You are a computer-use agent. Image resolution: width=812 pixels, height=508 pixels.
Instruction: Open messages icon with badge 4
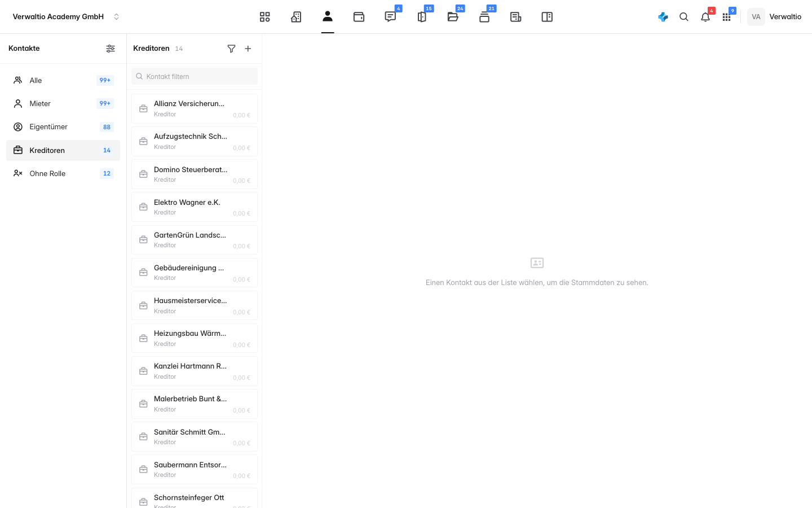pos(390,17)
